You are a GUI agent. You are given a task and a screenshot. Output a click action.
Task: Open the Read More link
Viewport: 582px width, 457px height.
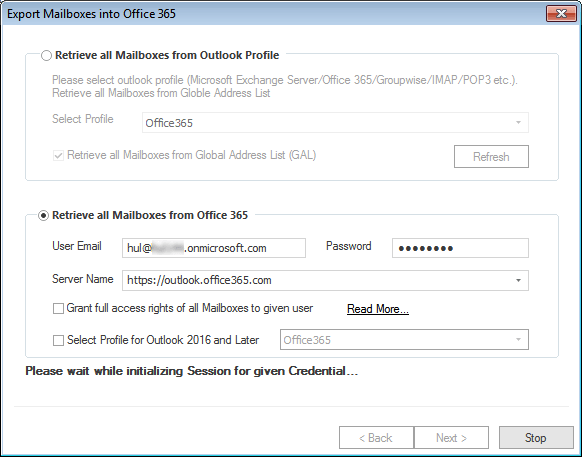coord(378,309)
